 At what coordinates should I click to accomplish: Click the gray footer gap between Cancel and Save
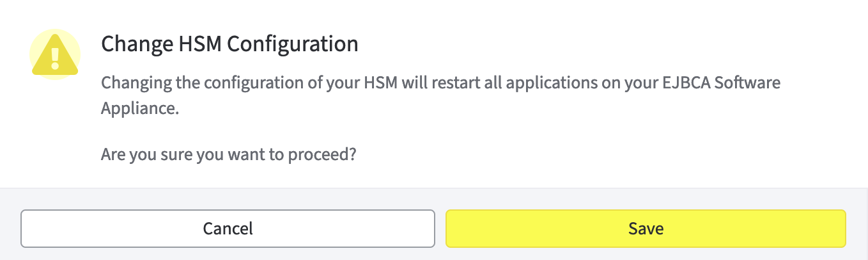click(x=440, y=229)
